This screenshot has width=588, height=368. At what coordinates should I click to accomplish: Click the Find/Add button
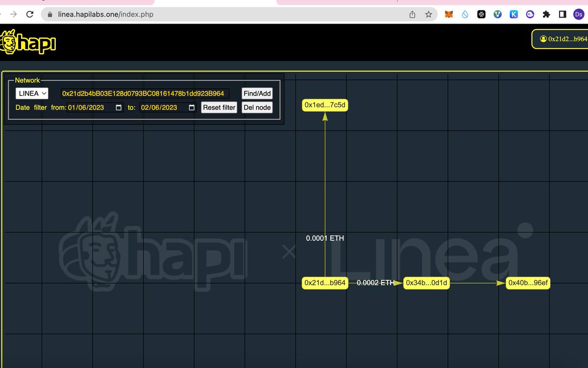[x=257, y=93]
